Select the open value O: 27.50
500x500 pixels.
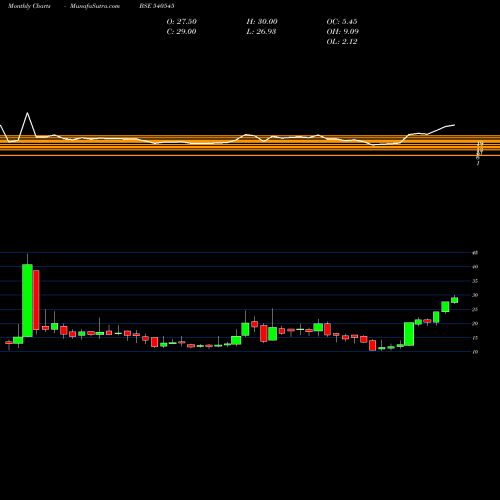tap(182, 22)
